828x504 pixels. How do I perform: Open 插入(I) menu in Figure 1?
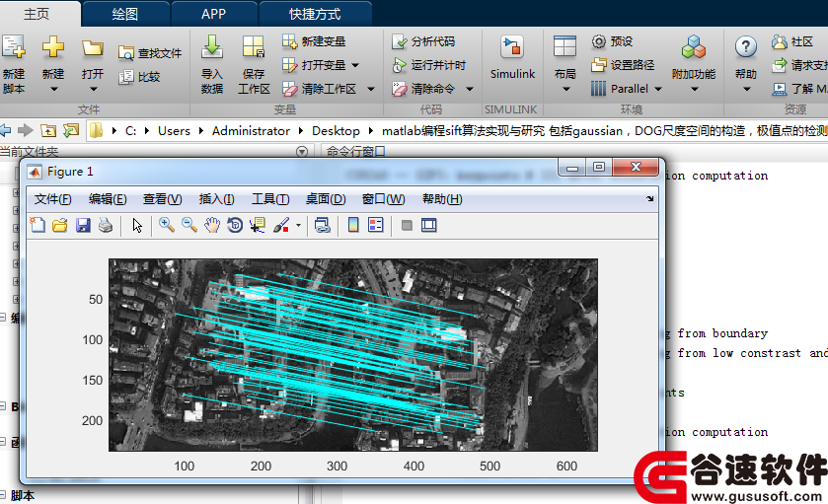click(216, 199)
